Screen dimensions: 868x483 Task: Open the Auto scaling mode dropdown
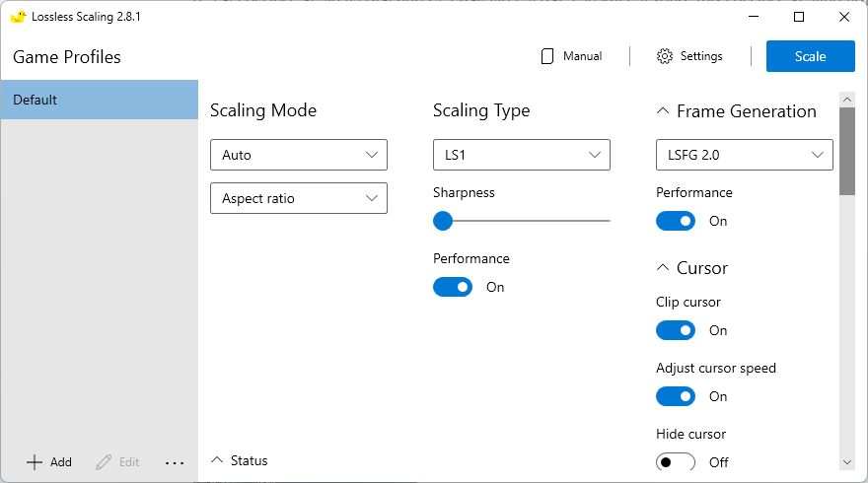coord(298,155)
